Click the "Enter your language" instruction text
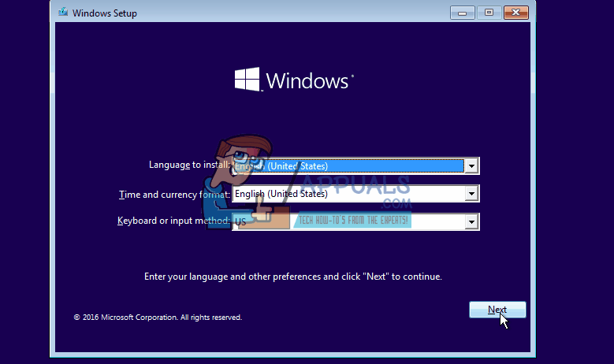 [x=293, y=277]
